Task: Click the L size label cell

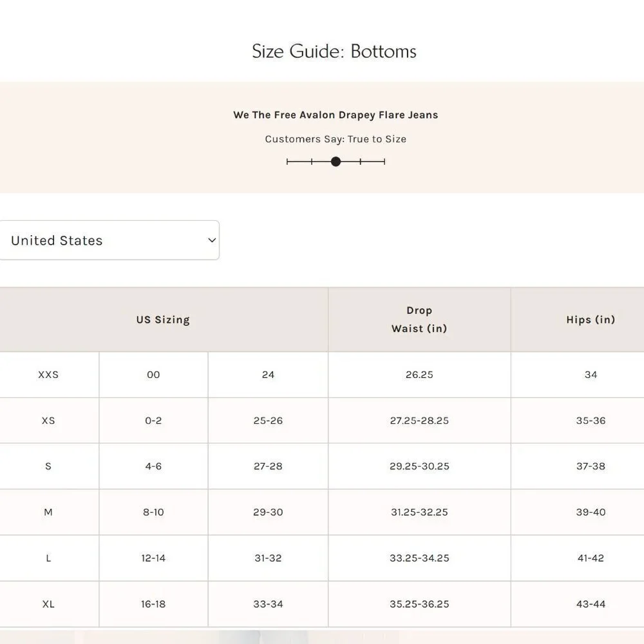Action: (48, 558)
